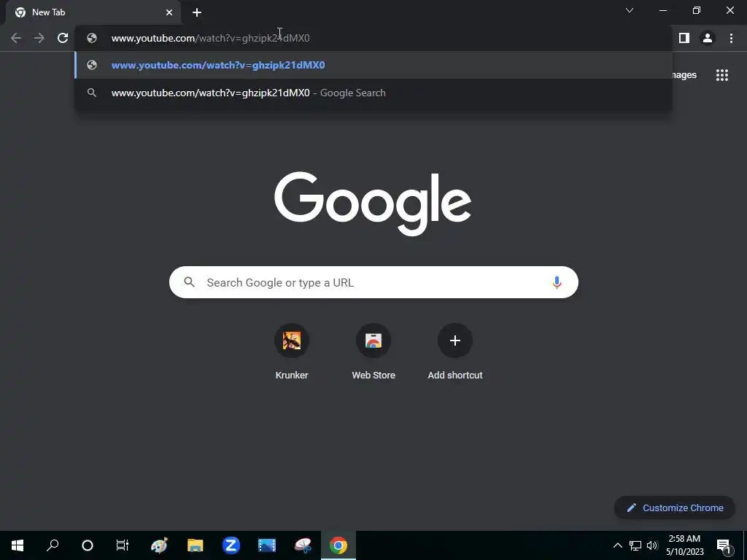The image size is (747, 560).
Task: Choose the youtube.com URL suggestion
Action: point(373,65)
